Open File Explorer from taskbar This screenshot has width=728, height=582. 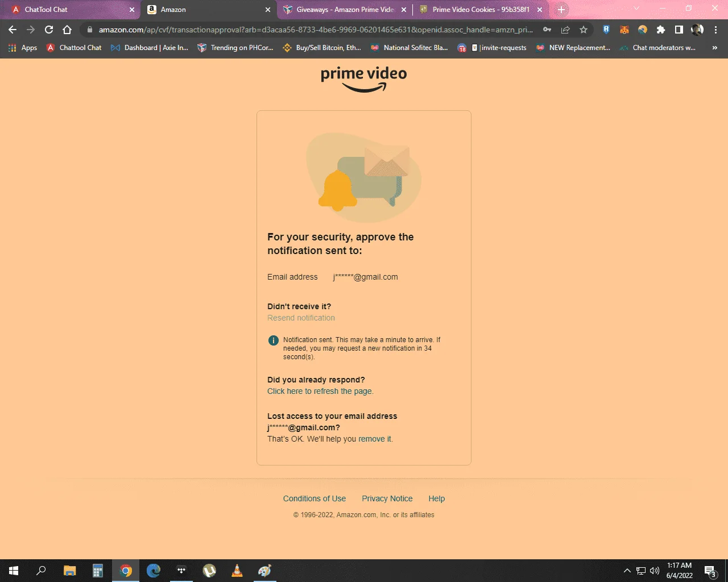(x=69, y=571)
